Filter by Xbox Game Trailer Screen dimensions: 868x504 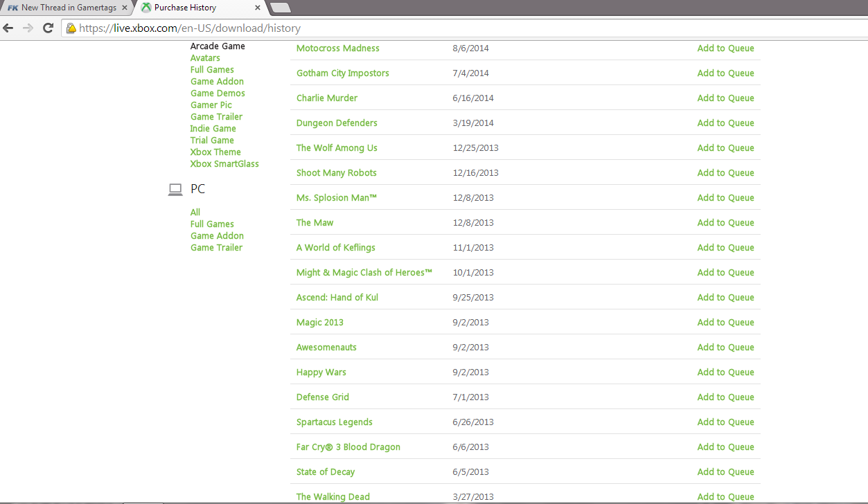click(216, 117)
